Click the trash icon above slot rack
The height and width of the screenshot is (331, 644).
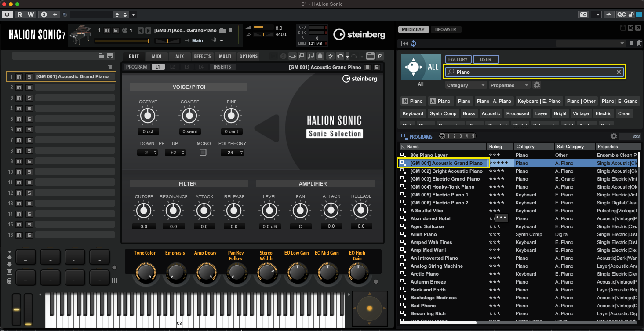pos(110,67)
